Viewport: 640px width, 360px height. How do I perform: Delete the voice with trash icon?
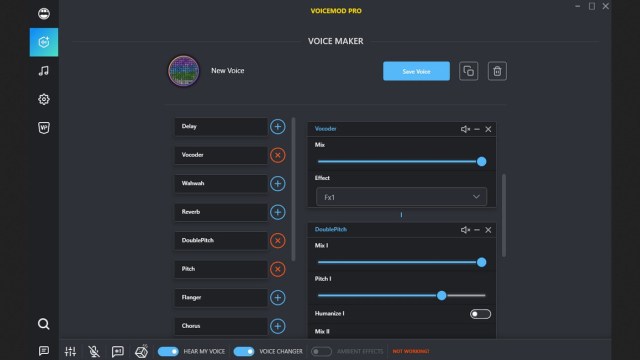tap(497, 71)
